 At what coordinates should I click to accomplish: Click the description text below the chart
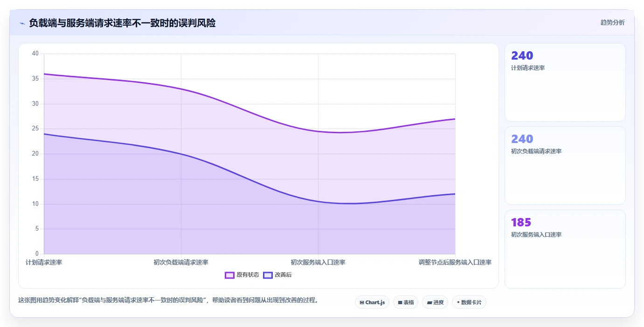[x=170, y=300]
